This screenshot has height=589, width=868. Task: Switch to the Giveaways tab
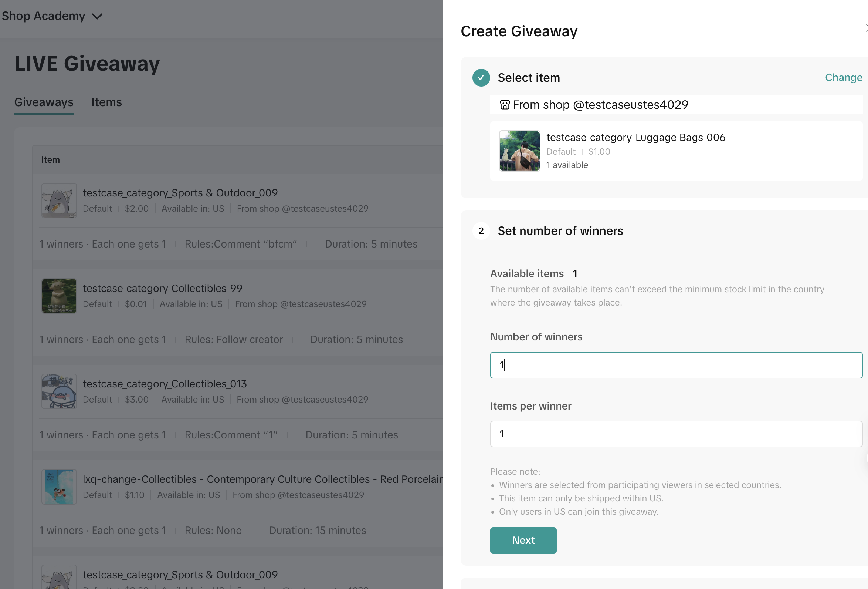click(x=44, y=102)
